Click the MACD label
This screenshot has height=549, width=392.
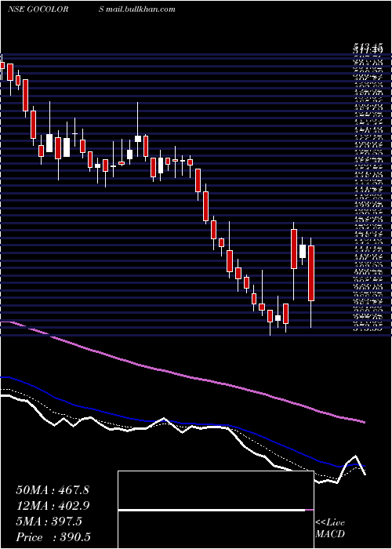330,534
